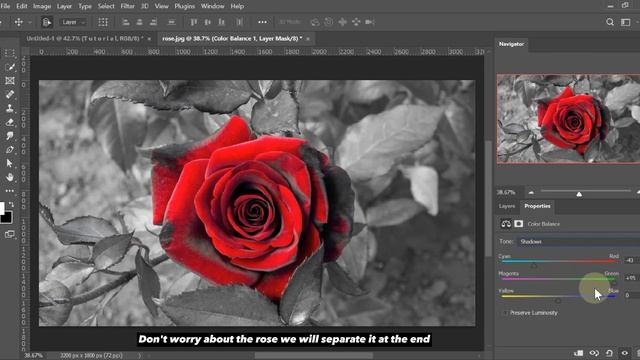Select the Path Selection arrow tool
The height and width of the screenshot is (360, 640).
click(x=10, y=163)
